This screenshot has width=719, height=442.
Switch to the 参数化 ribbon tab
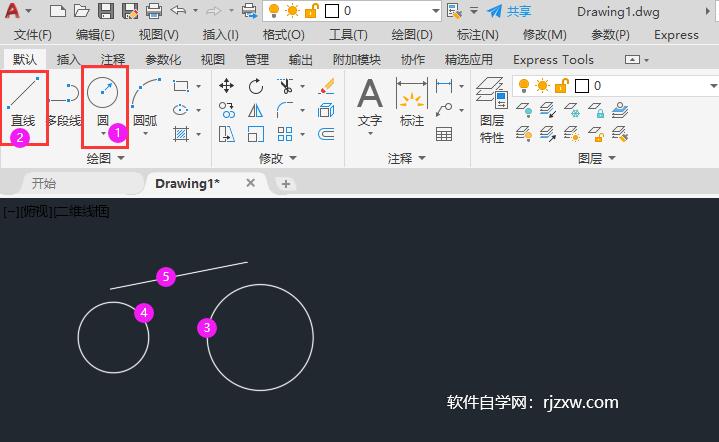tap(163, 60)
